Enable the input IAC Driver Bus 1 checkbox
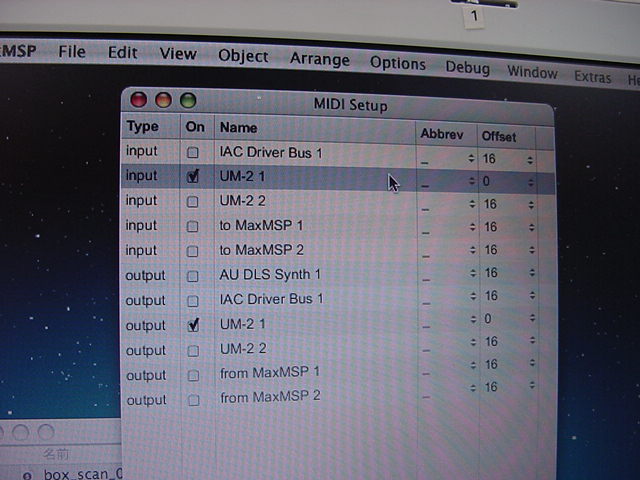Screen dimensions: 640x480 [x=192, y=153]
